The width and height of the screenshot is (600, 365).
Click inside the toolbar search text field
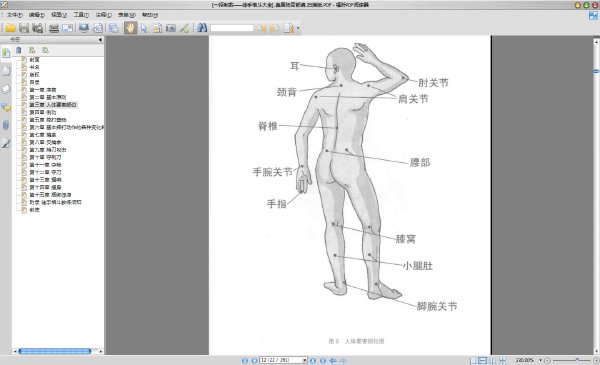[x=232, y=28]
